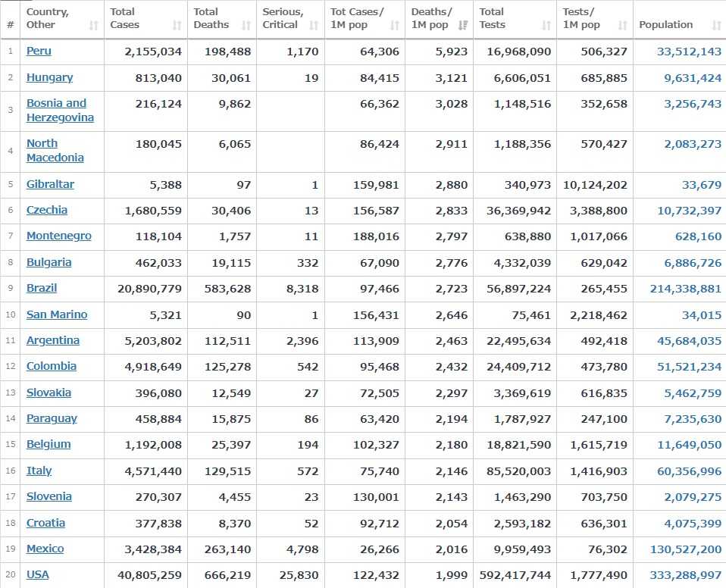Click the San Marino link

click(57, 314)
